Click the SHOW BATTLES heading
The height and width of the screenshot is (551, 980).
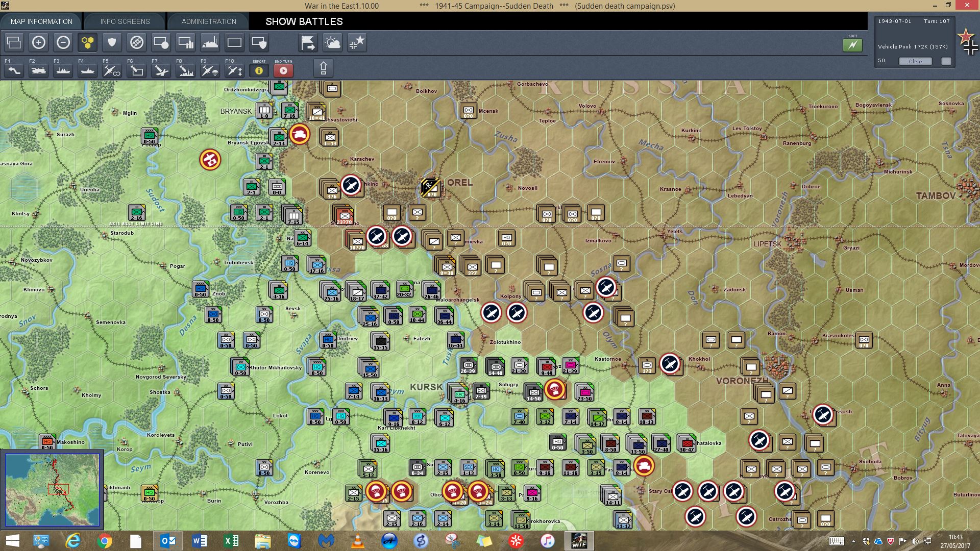(x=304, y=21)
